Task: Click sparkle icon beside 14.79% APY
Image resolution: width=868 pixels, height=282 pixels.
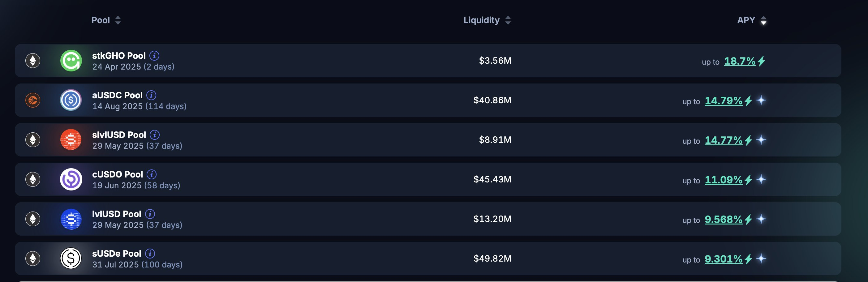Action: (x=761, y=100)
